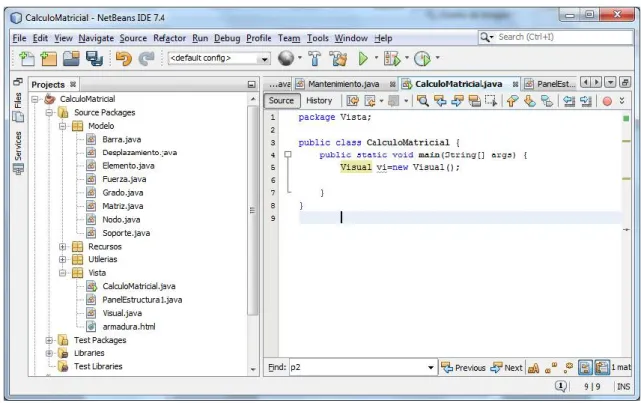The height and width of the screenshot is (403, 641).
Task: Switch to the PanelEst... editor tab
Action: tap(550, 84)
